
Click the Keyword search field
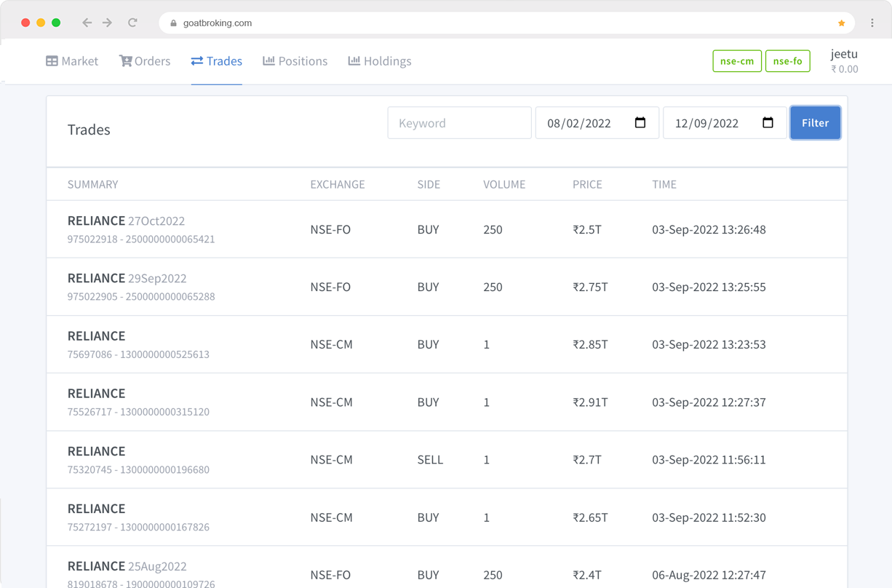(x=459, y=123)
